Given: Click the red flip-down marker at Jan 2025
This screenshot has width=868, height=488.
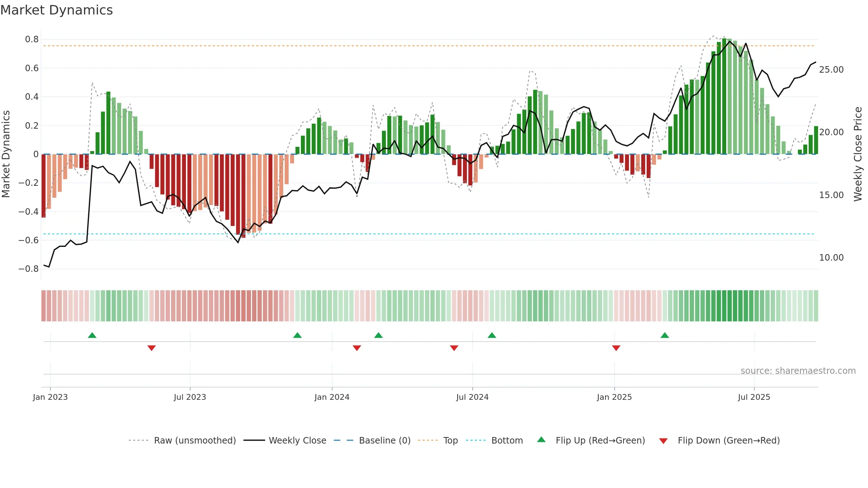Looking at the screenshot, I should (616, 348).
